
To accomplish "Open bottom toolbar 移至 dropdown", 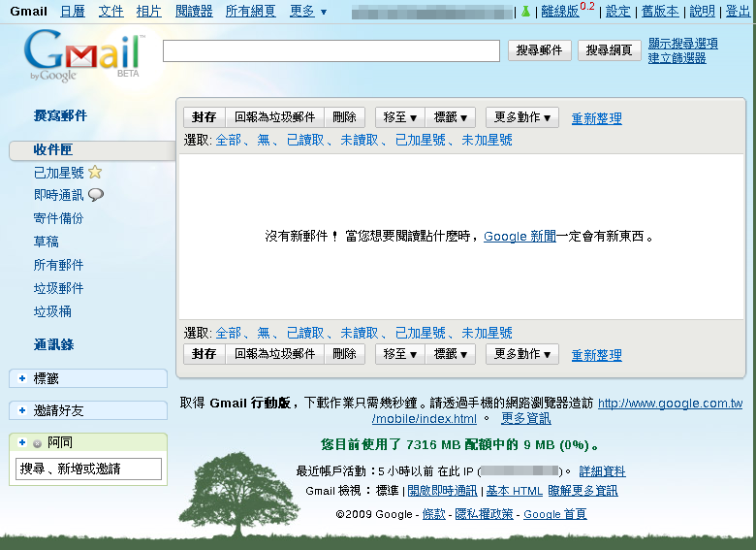I will pos(399,354).
